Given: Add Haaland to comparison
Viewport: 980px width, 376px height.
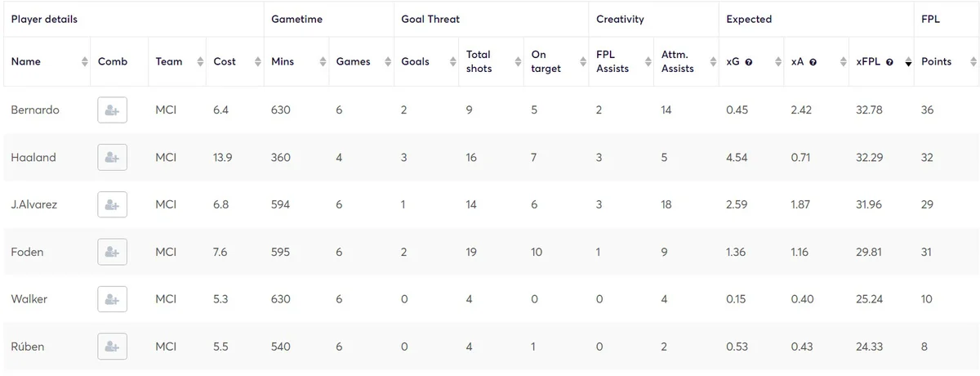Looking at the screenshot, I should pos(112,158).
